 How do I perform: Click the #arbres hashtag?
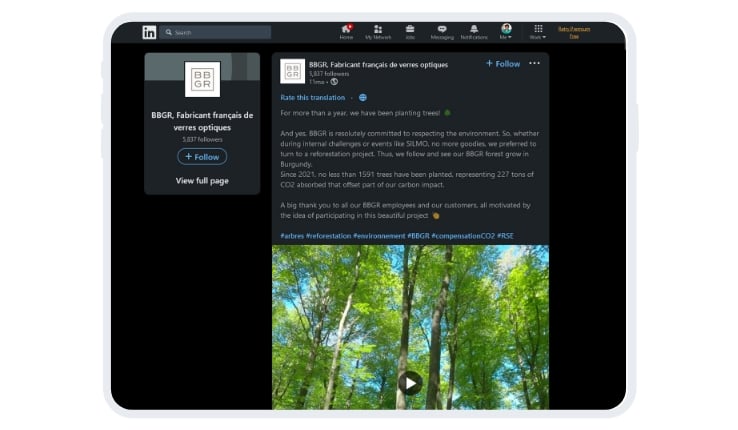point(292,236)
